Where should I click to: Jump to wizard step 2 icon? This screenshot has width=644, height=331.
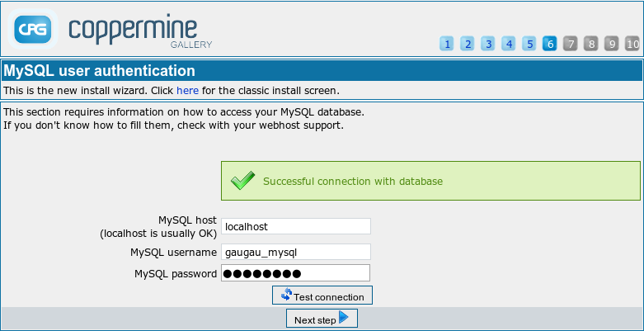(x=467, y=44)
